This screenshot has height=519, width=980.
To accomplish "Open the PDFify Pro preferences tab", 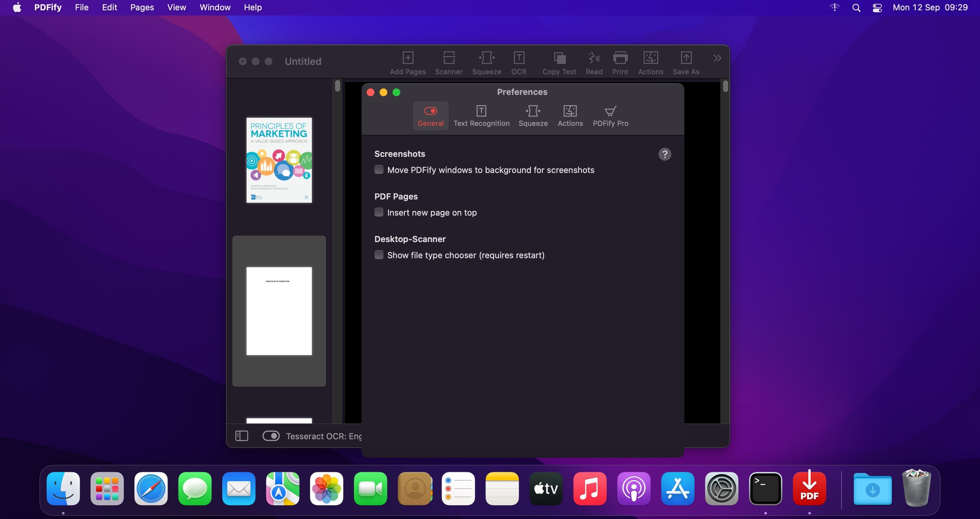I will 610,116.
